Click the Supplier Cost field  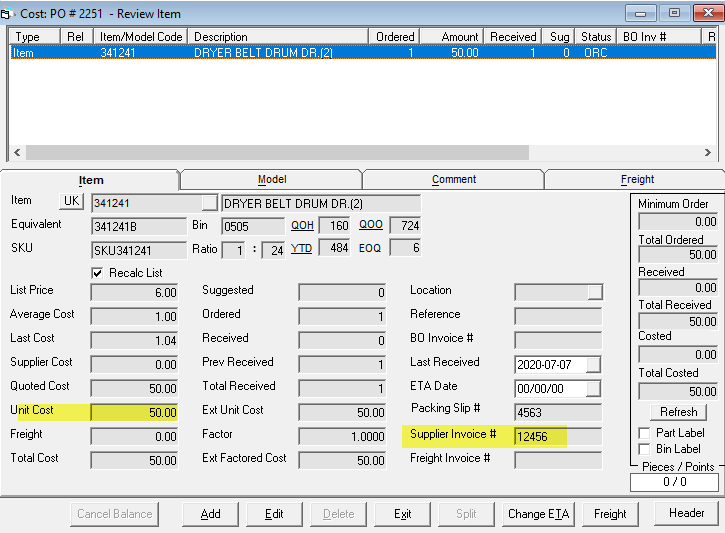click(134, 365)
